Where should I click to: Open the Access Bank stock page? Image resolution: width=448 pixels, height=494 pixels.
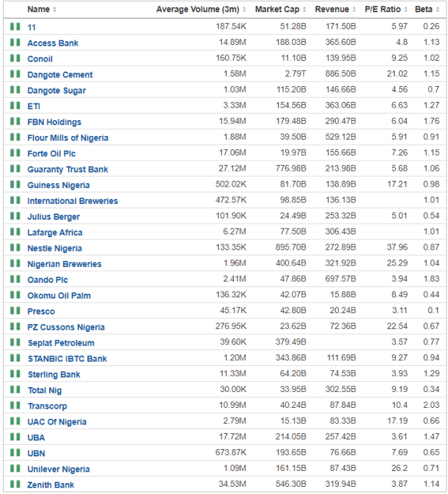[x=53, y=43]
